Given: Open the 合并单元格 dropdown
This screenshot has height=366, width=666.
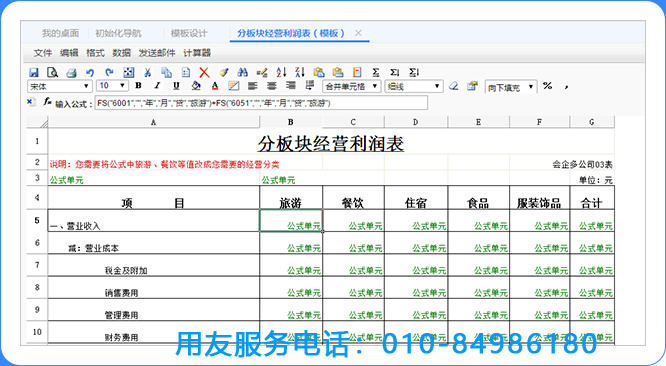Looking at the screenshot, I should [x=352, y=87].
